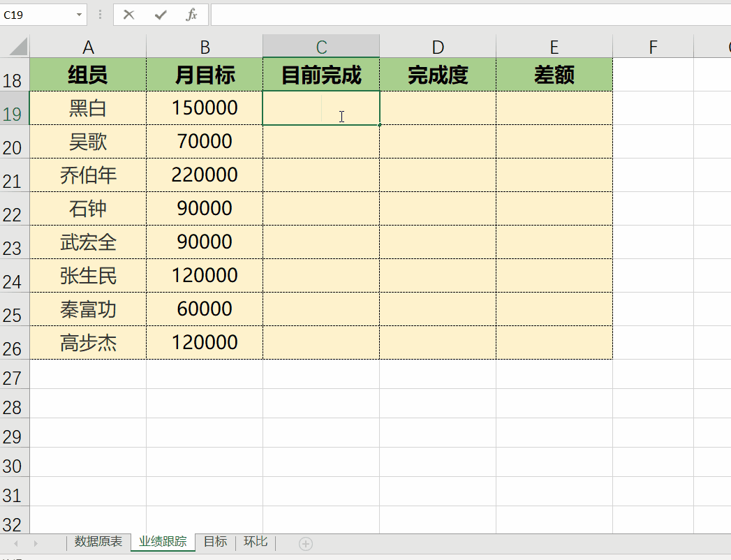
Task: Select the cell with value 220000
Action: [205, 175]
